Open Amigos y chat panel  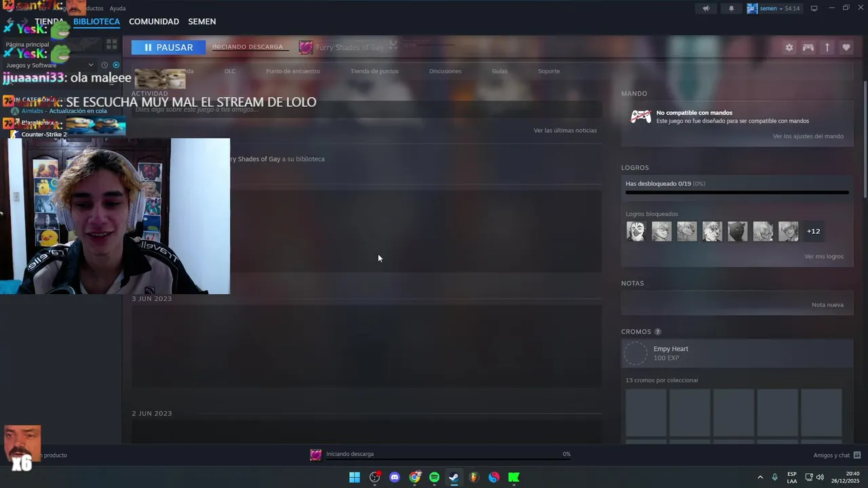[837, 455]
